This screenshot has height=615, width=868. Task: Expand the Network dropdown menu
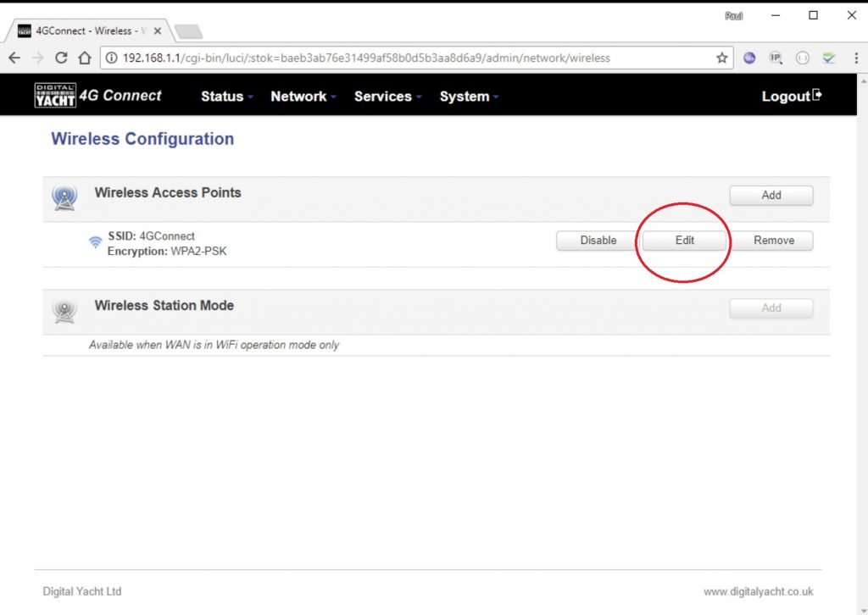click(303, 97)
